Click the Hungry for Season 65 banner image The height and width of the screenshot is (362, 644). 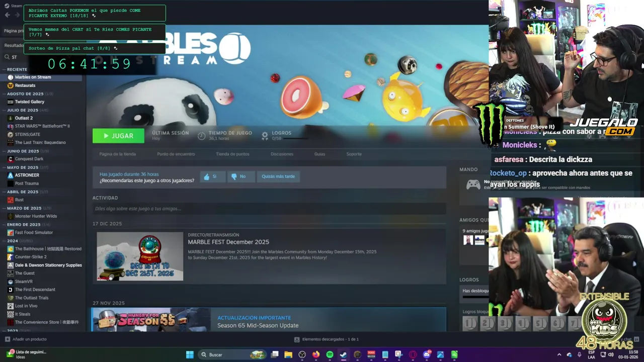[151, 320]
